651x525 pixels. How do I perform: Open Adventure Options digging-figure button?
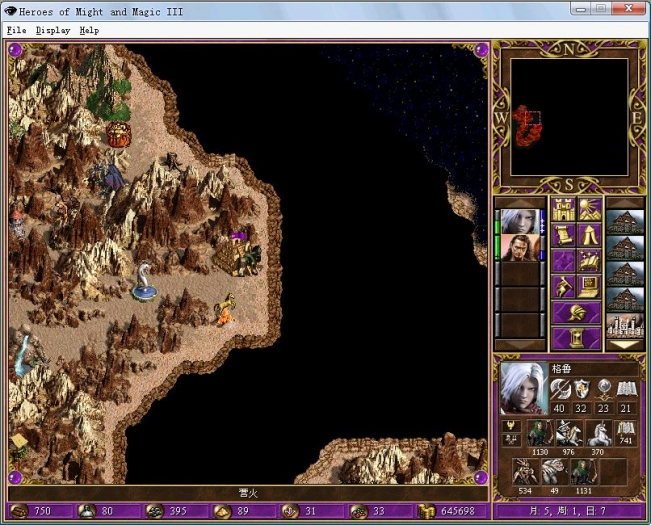563,287
